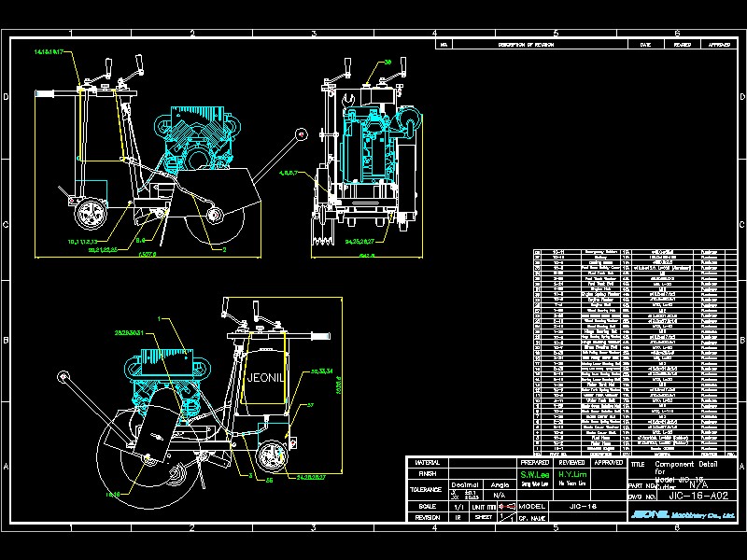This screenshot has height=560, width=747.
Task: Click the wrench symbol on front view
Action: 348,101
